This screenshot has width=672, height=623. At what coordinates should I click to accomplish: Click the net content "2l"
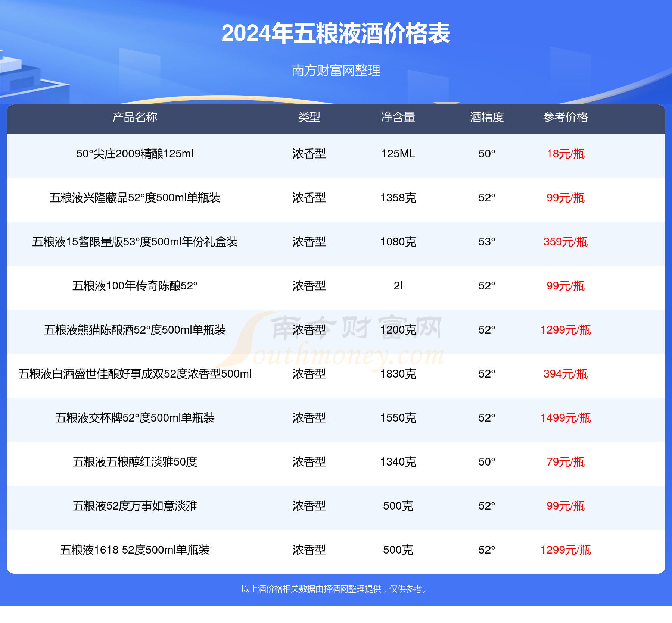tap(398, 286)
